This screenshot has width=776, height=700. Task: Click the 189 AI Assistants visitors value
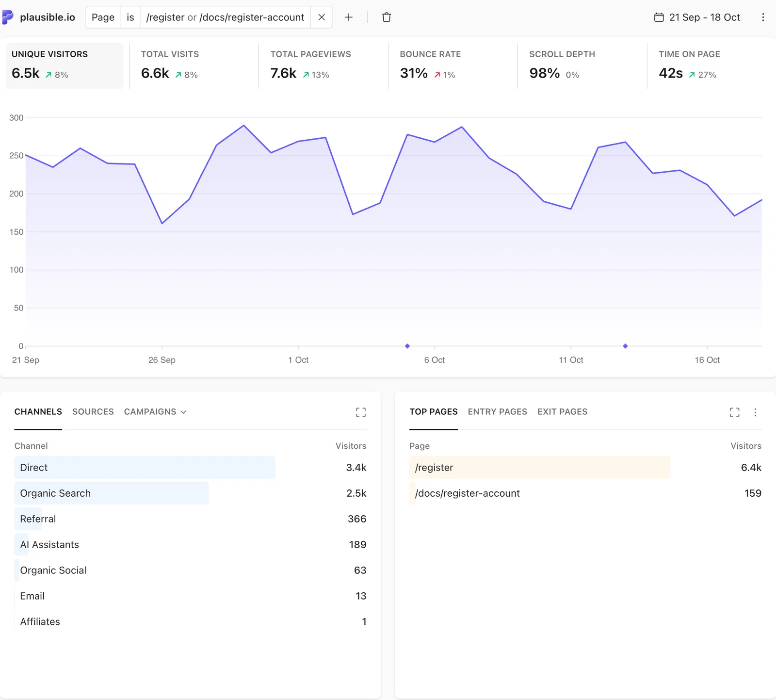point(358,545)
